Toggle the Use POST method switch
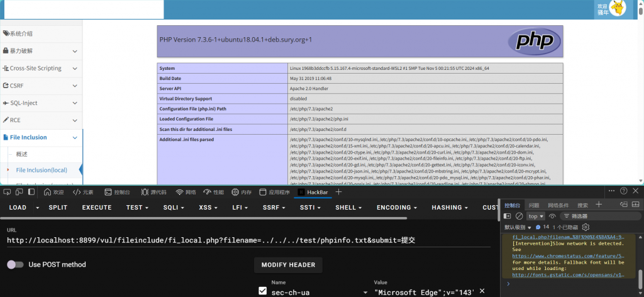 point(14,264)
